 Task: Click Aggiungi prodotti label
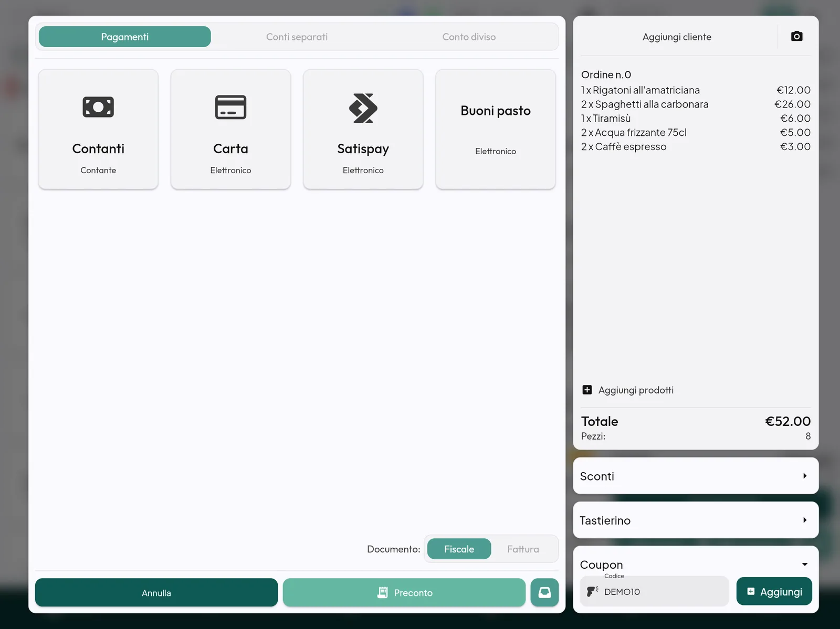pyautogui.click(x=636, y=390)
